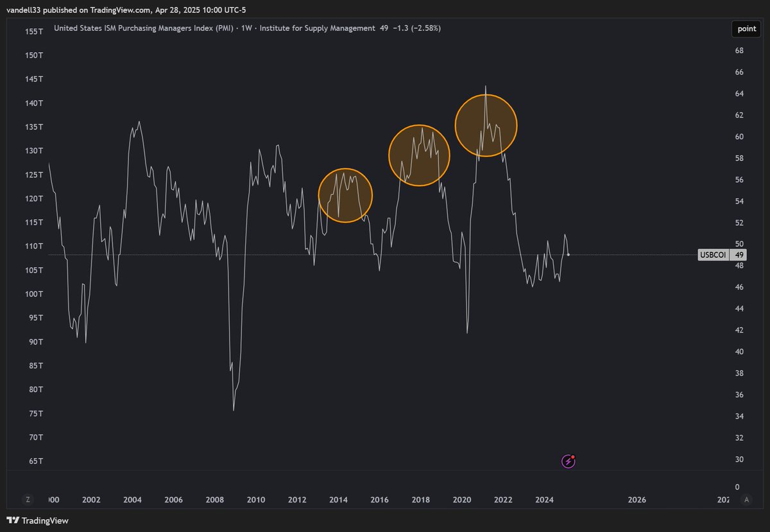Click the 42 label on the right scale
Screen dimensions: 770x532
739,330
